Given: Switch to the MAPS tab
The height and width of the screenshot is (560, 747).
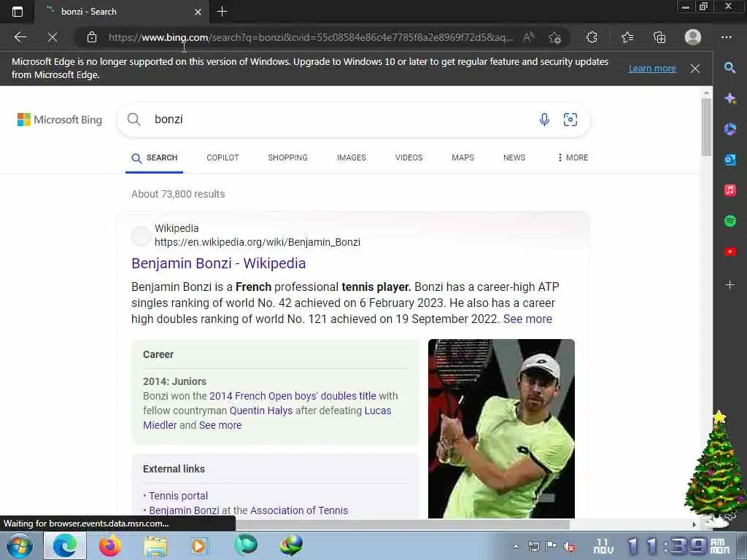Looking at the screenshot, I should click(x=462, y=157).
